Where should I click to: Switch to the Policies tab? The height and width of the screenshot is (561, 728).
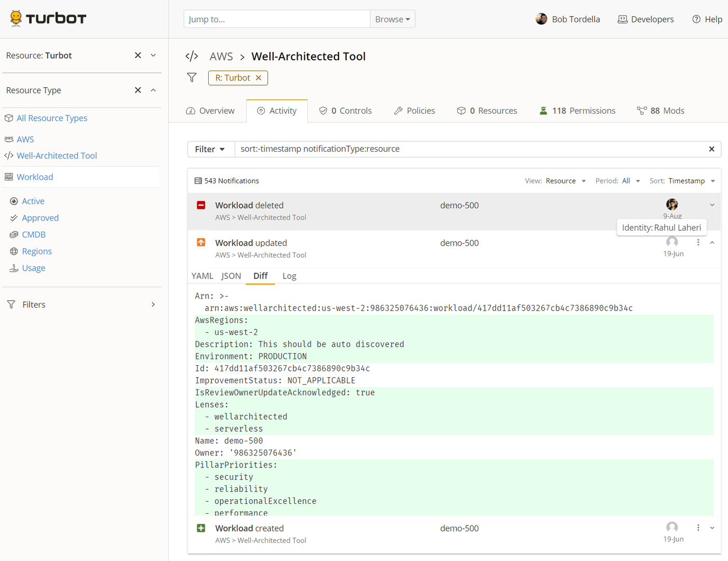pos(414,111)
